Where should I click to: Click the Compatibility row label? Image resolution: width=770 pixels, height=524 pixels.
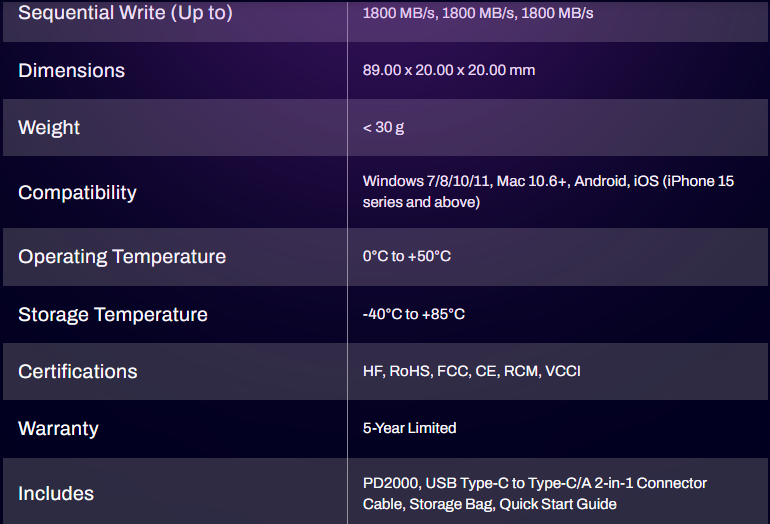point(77,193)
